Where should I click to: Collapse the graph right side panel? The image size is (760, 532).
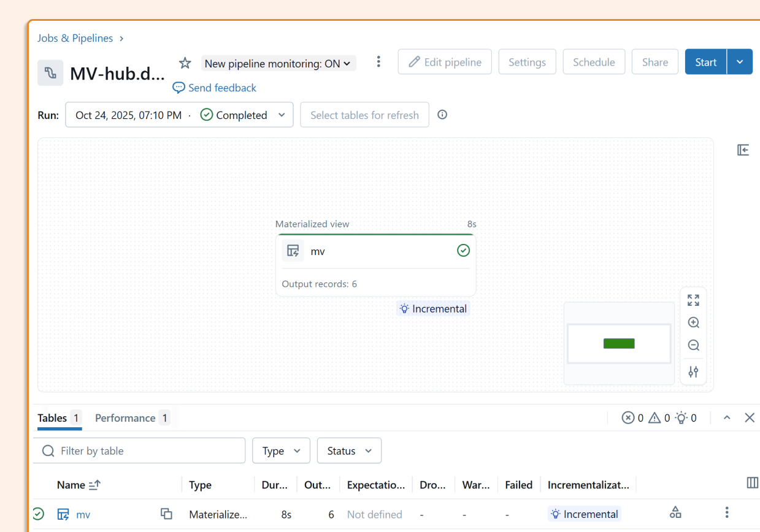[743, 150]
